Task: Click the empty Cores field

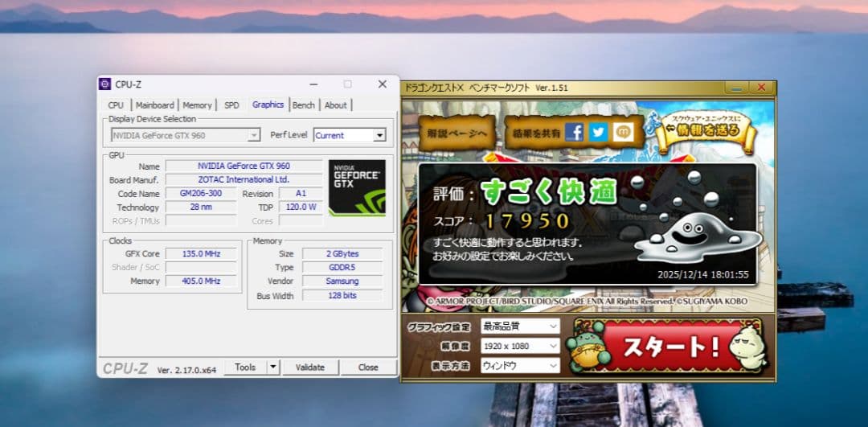Action: [301, 221]
